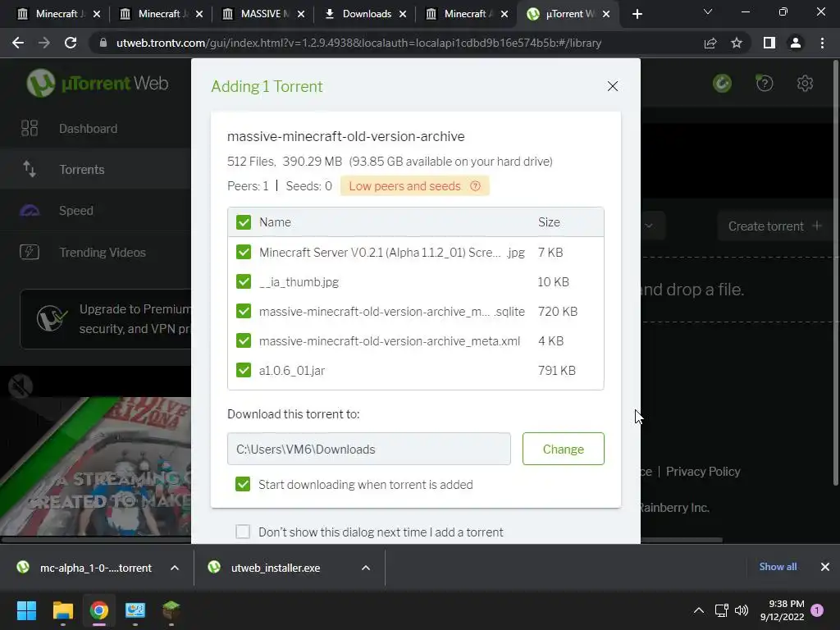The width and height of the screenshot is (840, 630).
Task: Click Show all downloads
Action: [x=778, y=567]
